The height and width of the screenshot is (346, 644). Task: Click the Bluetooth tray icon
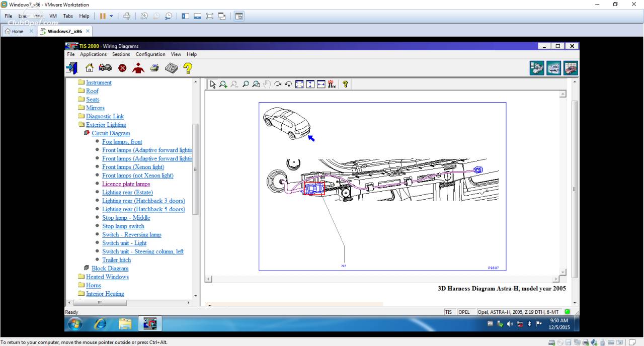click(529, 324)
